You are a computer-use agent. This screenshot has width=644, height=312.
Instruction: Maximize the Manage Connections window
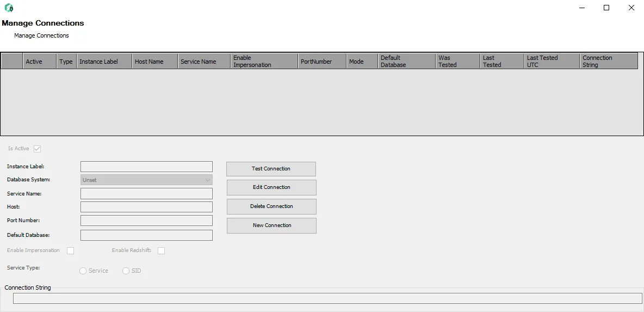point(606,8)
